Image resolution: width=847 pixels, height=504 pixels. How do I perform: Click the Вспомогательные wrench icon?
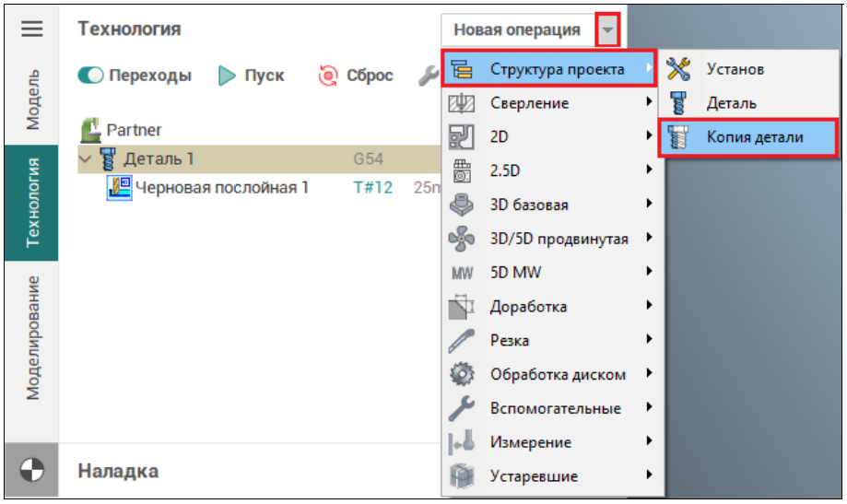(x=461, y=408)
